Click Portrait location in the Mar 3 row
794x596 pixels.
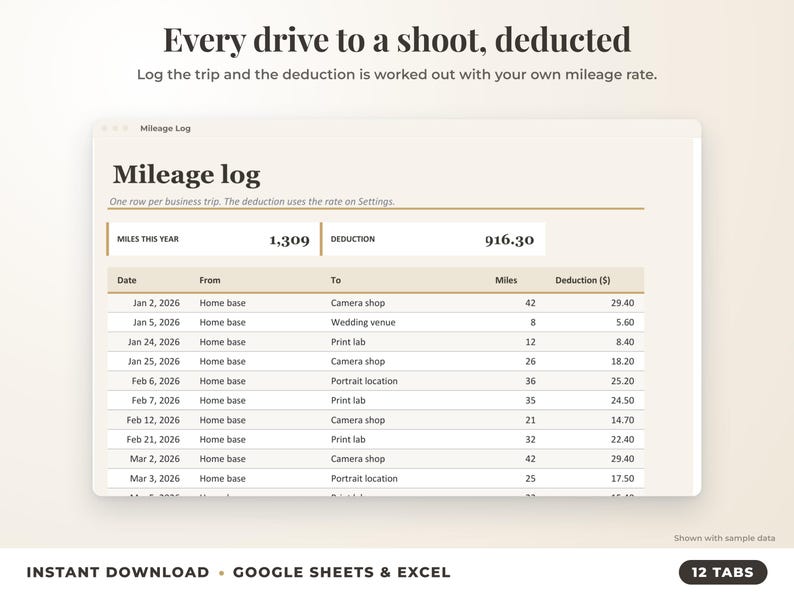tap(364, 478)
